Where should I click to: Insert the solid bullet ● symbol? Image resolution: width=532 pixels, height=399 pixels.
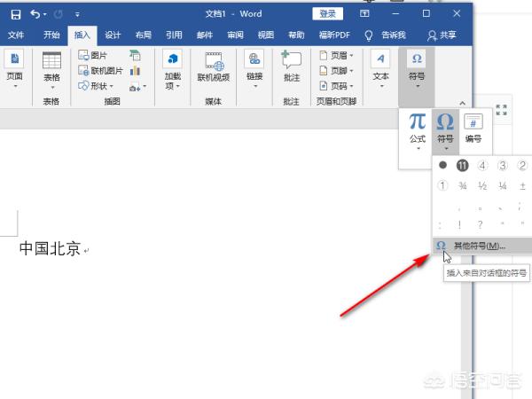(442, 165)
